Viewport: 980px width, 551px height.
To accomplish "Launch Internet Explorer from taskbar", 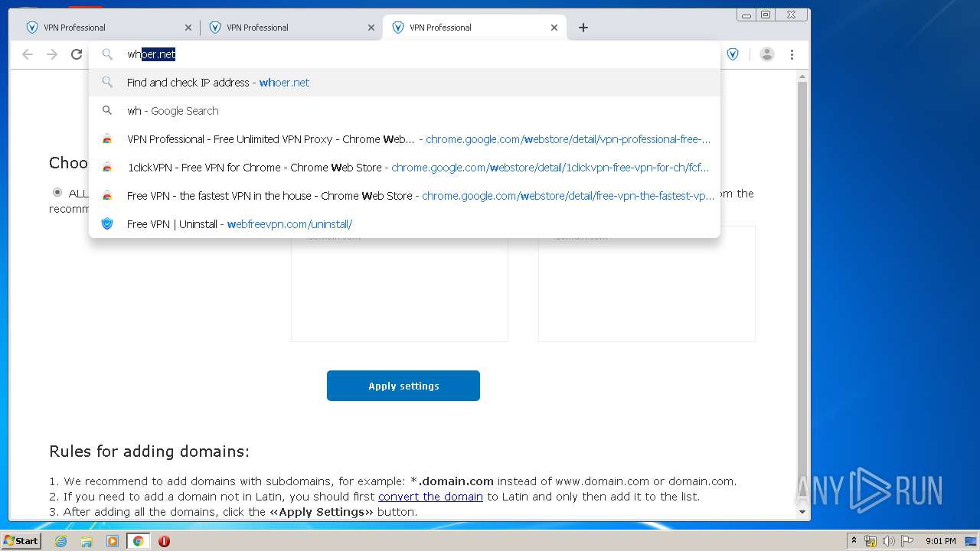I will coord(60,541).
